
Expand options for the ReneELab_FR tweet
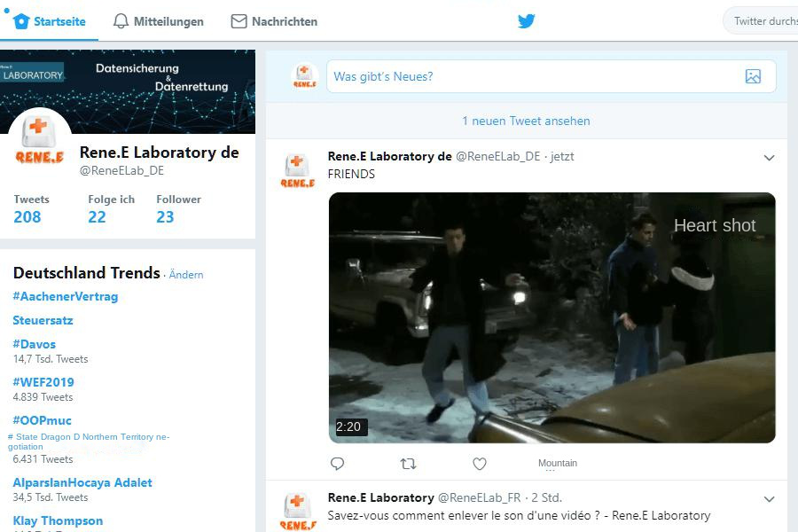click(x=769, y=499)
